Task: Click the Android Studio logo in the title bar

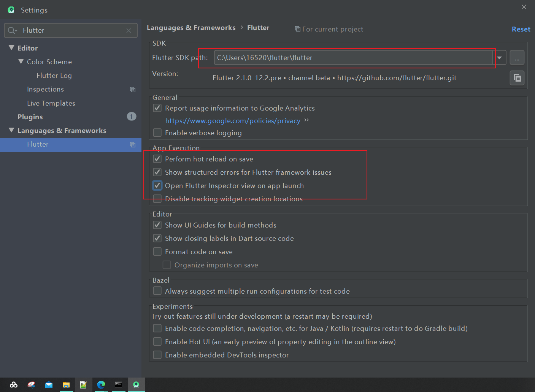Action: coord(11,10)
